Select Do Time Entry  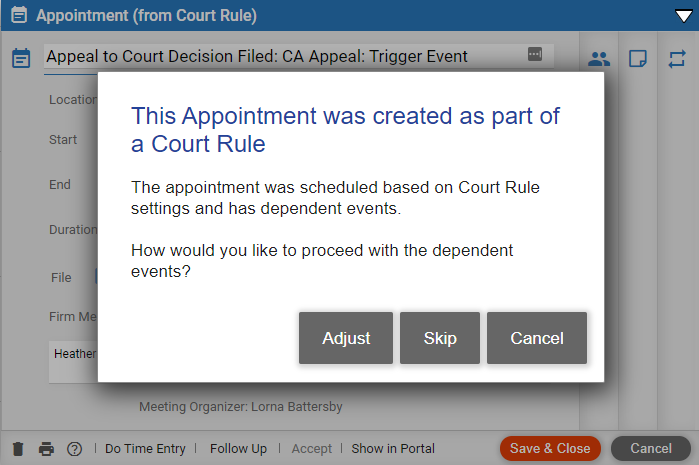(x=145, y=449)
